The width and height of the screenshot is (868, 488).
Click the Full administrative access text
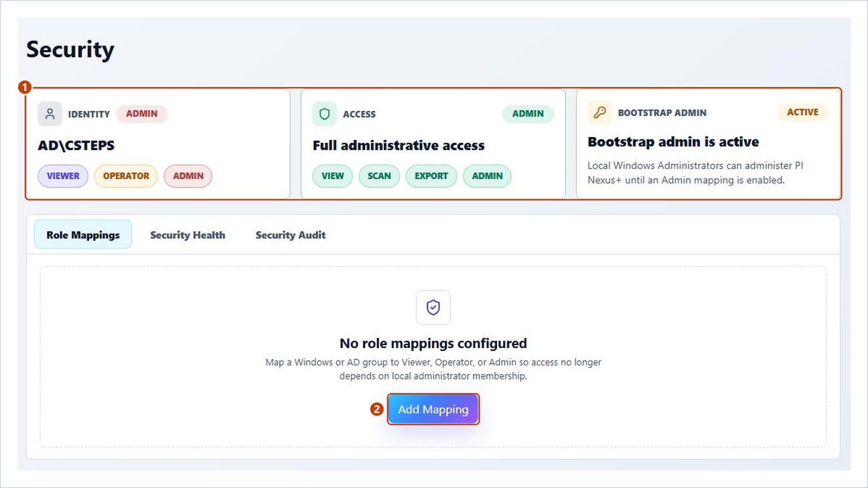click(398, 146)
